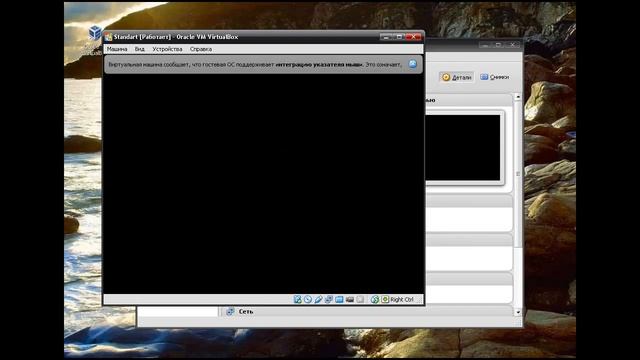Maximize the Standart VM window
The image size is (640, 360).
tap(399, 37)
